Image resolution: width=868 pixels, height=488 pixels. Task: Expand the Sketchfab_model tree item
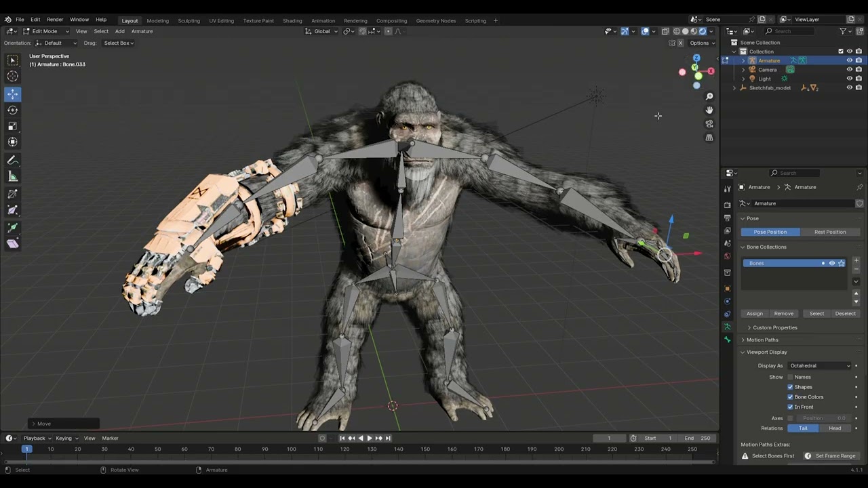734,88
